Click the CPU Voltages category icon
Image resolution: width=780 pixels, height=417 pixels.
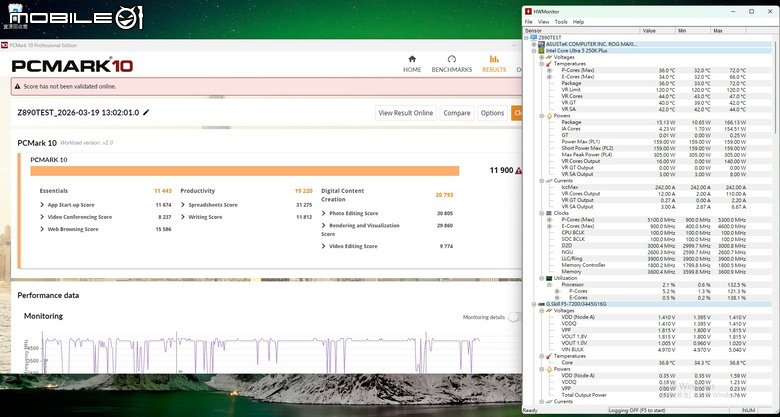(x=549, y=57)
